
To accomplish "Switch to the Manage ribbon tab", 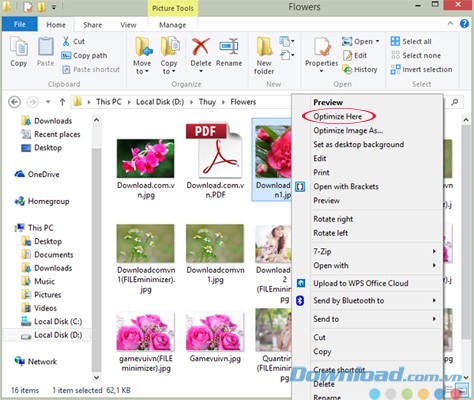I will click(x=172, y=25).
